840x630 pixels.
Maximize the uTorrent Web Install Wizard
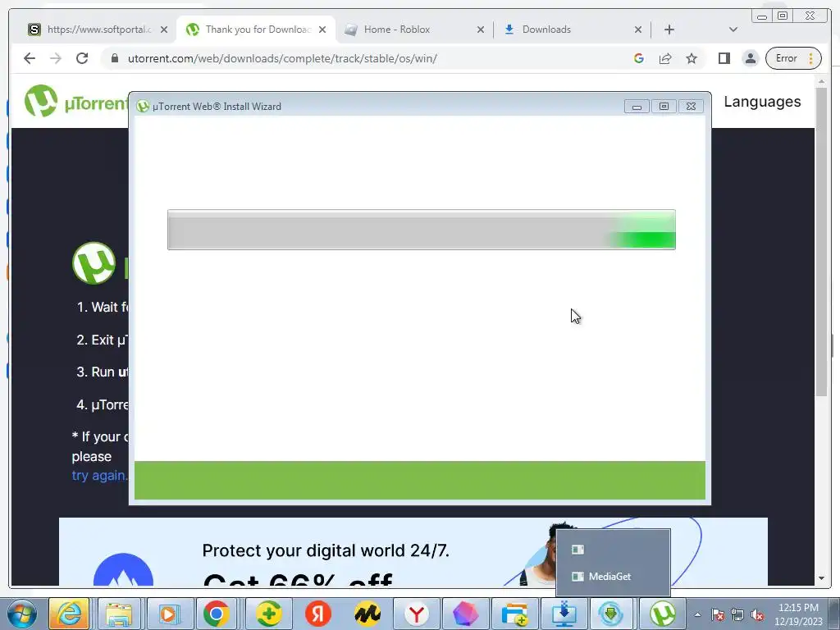(x=664, y=107)
